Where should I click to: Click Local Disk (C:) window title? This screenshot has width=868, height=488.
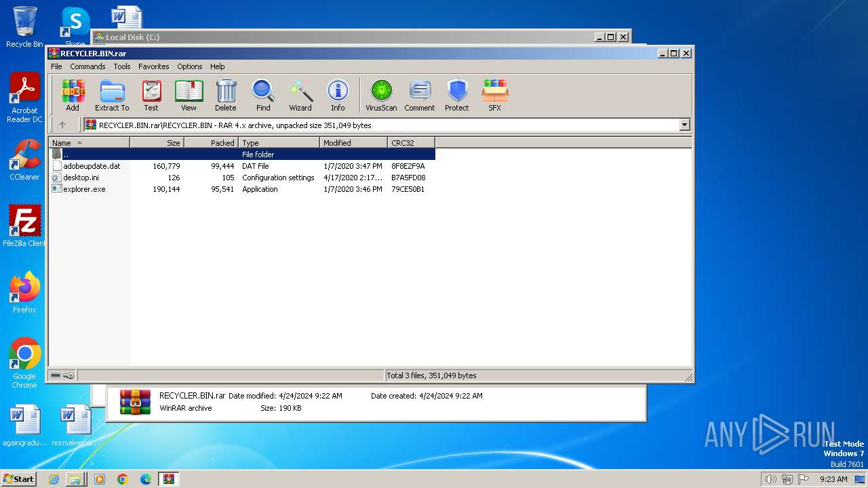[x=132, y=37]
